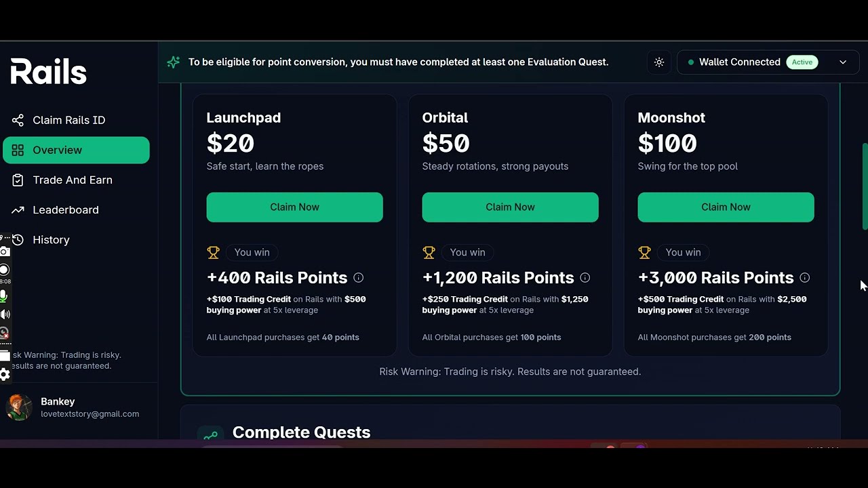Click the Rails logo
Screen dimensions: 868x488
49,71
